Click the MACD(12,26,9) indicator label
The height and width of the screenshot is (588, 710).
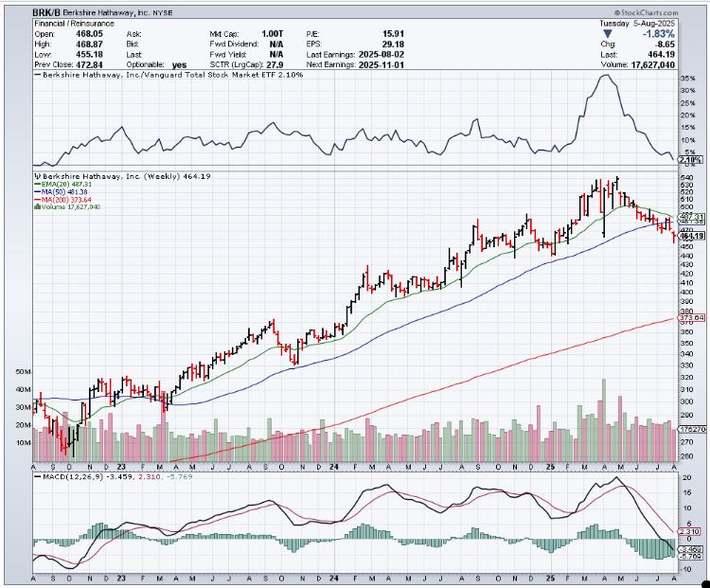73,476
